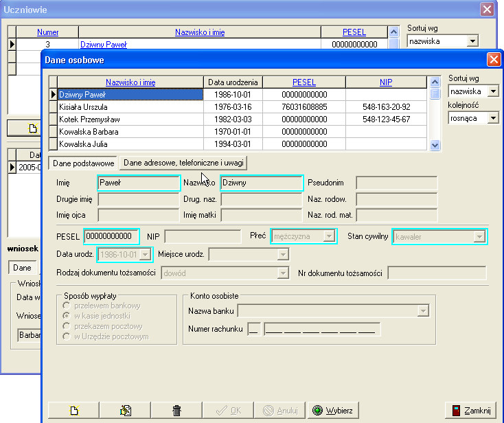Click PESEL header in Uczniowie window

click(354, 32)
